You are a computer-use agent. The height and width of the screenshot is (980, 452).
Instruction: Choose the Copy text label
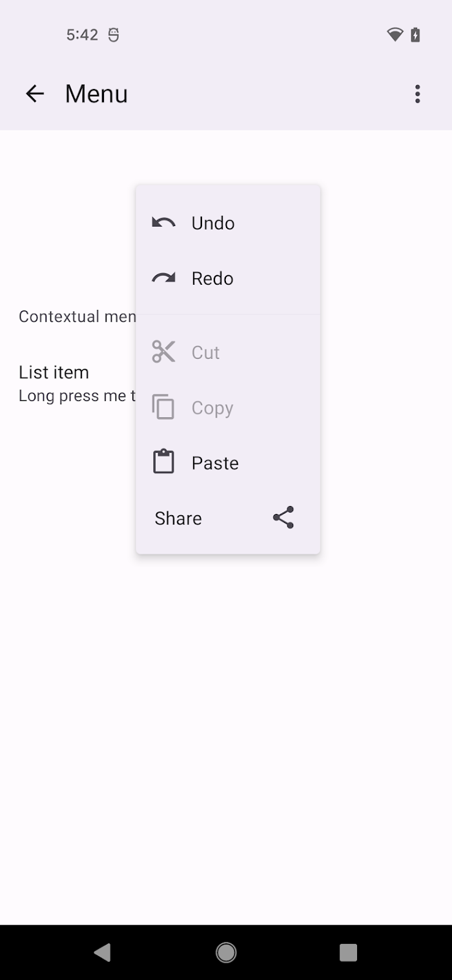tap(212, 408)
